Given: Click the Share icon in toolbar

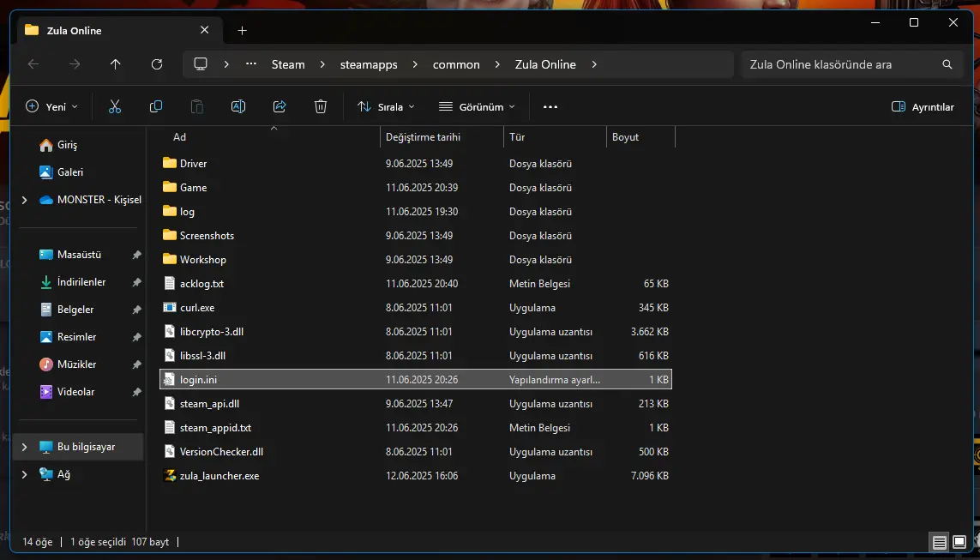Looking at the screenshot, I should point(280,107).
